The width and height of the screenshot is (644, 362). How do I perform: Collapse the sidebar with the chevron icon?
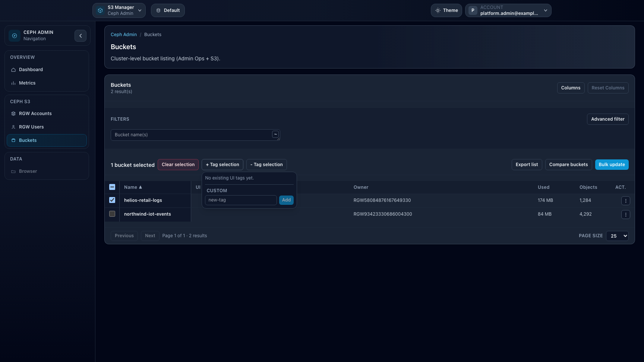tap(80, 35)
